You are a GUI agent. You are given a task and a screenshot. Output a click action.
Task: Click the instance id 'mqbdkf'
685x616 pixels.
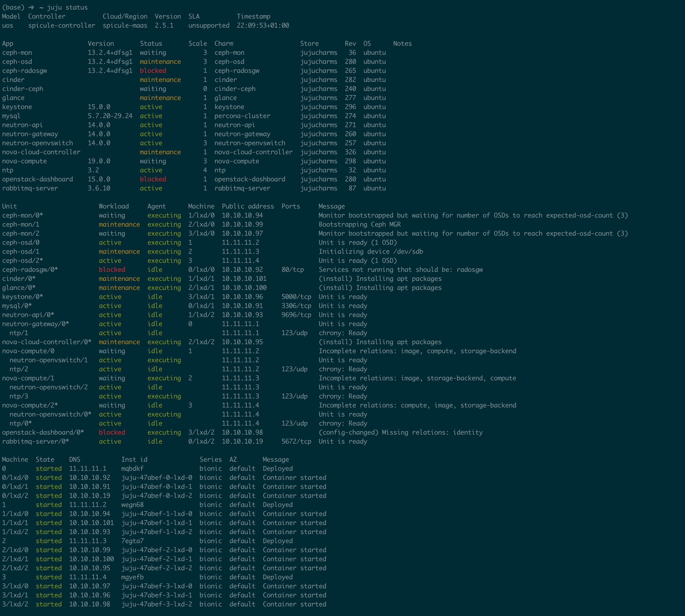[x=132, y=468]
